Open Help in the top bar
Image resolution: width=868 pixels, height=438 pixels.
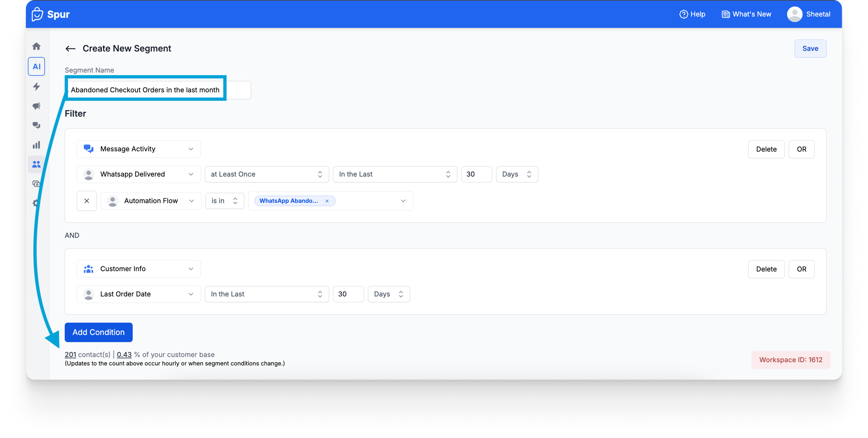coord(693,14)
